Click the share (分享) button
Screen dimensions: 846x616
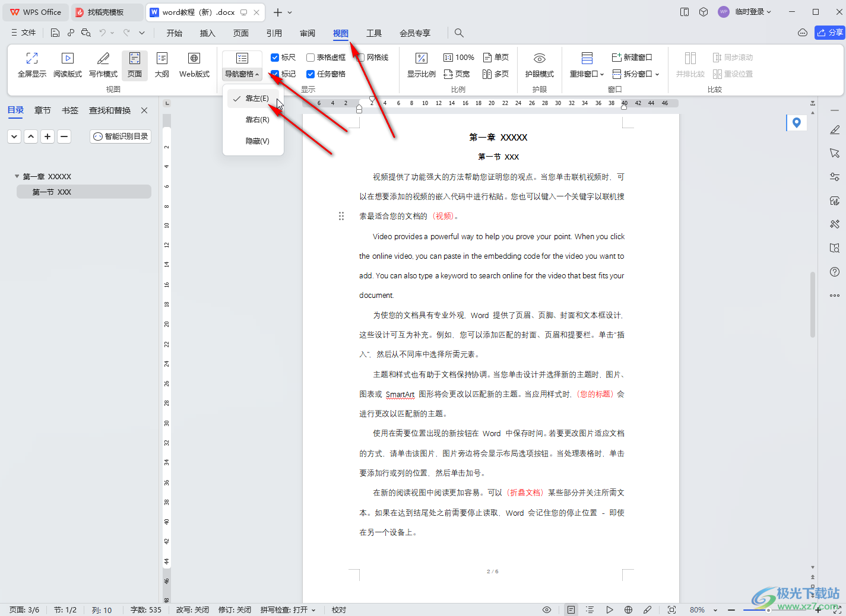829,33
